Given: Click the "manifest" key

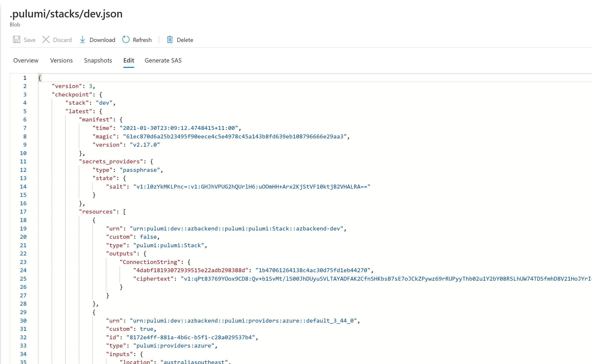Looking at the screenshot, I should pyautogui.click(x=96, y=119).
